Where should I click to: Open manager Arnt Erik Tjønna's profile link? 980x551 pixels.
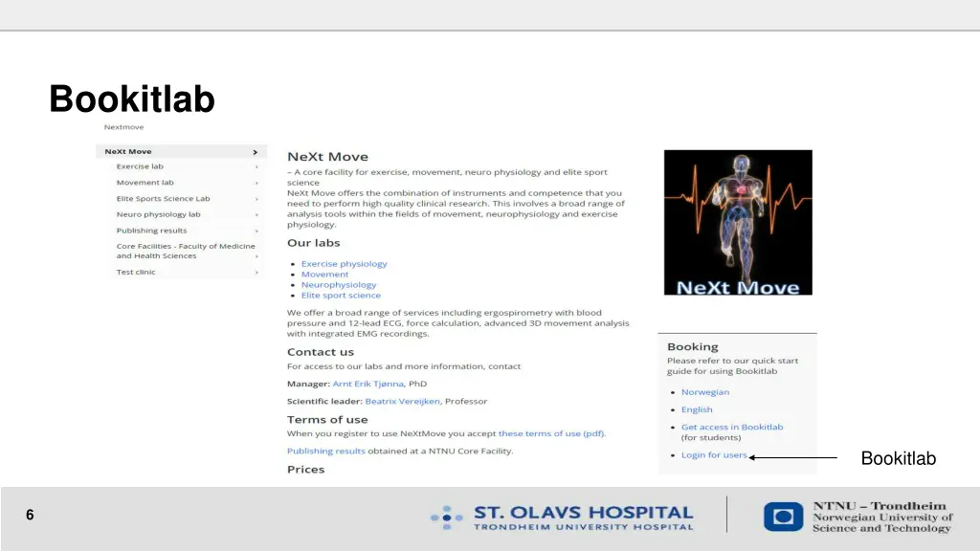(368, 384)
